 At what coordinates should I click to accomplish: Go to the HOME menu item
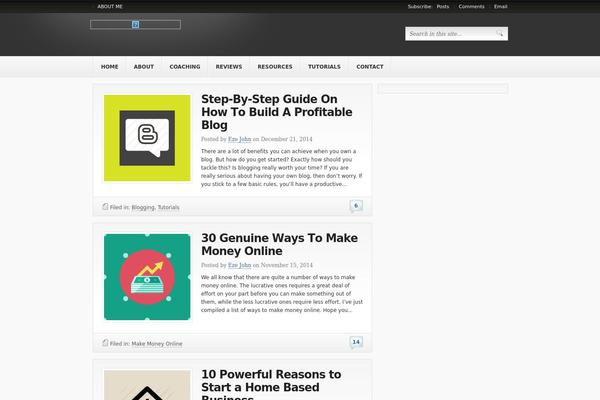(109, 67)
